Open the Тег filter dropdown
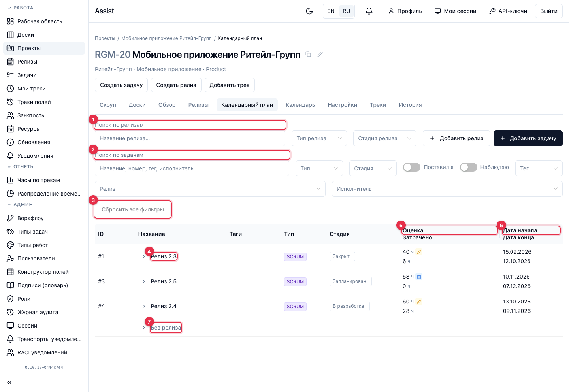 (x=539, y=168)
